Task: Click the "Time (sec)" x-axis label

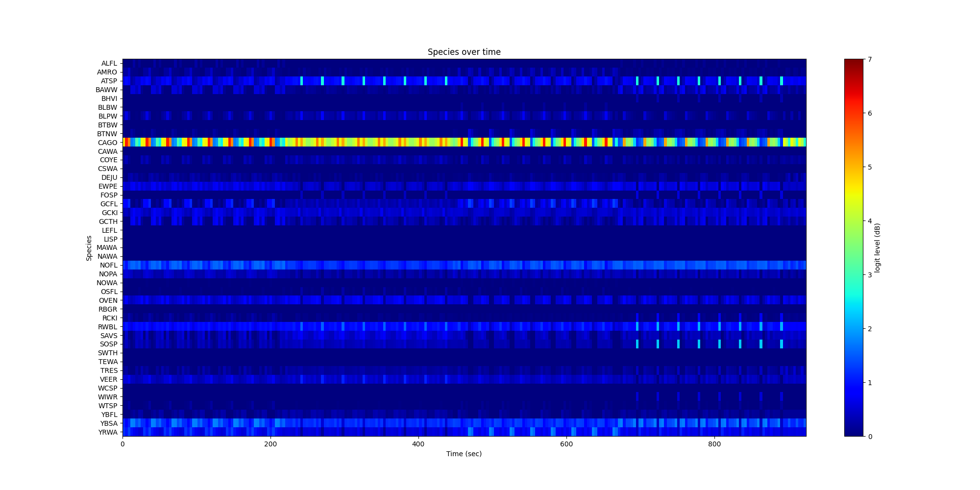Action: [x=464, y=454]
